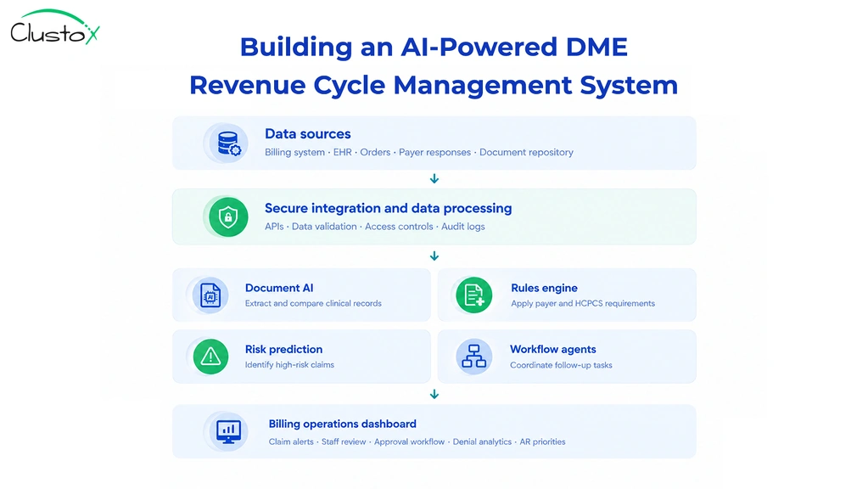Image resolution: width=868 pixels, height=489 pixels.
Task: Click the Data sources database icon
Action: pos(228,143)
